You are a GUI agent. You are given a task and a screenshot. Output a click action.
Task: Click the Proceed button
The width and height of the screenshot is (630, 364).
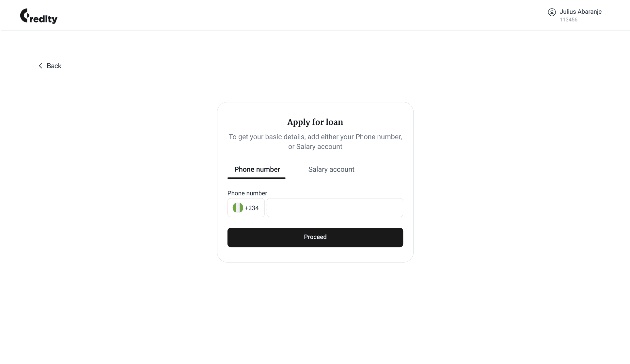pyautogui.click(x=315, y=237)
